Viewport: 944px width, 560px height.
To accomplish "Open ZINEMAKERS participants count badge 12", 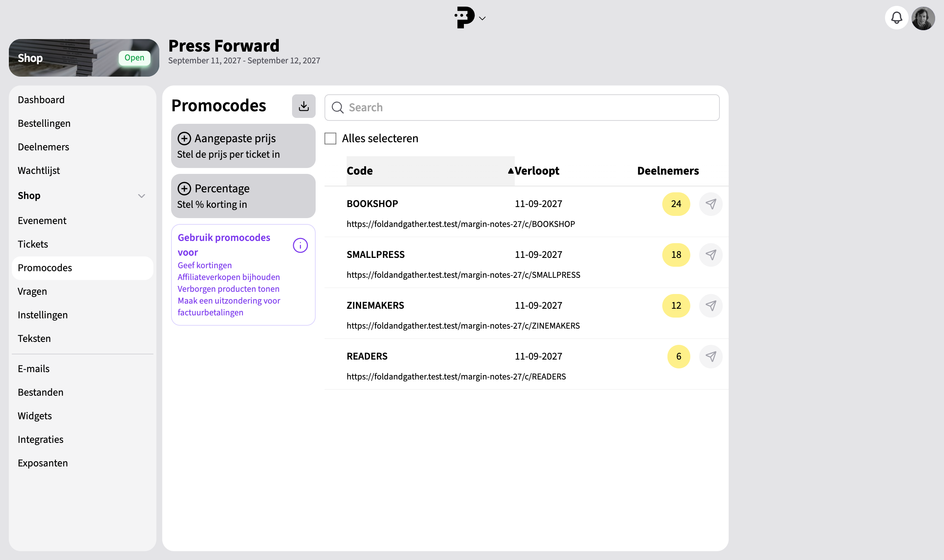I will pyautogui.click(x=676, y=306).
